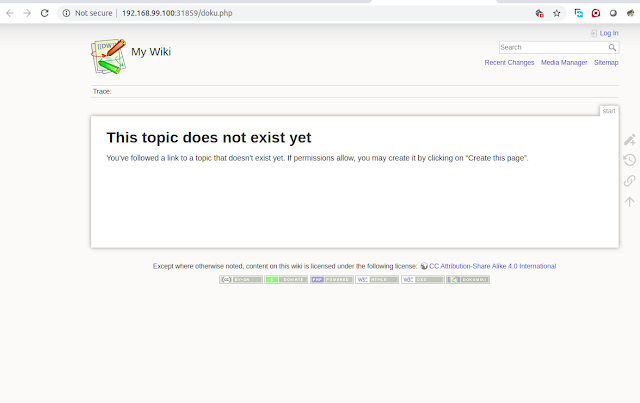640x403 pixels.
Task: Click the blue arrow extension icon
Action: click(578, 13)
